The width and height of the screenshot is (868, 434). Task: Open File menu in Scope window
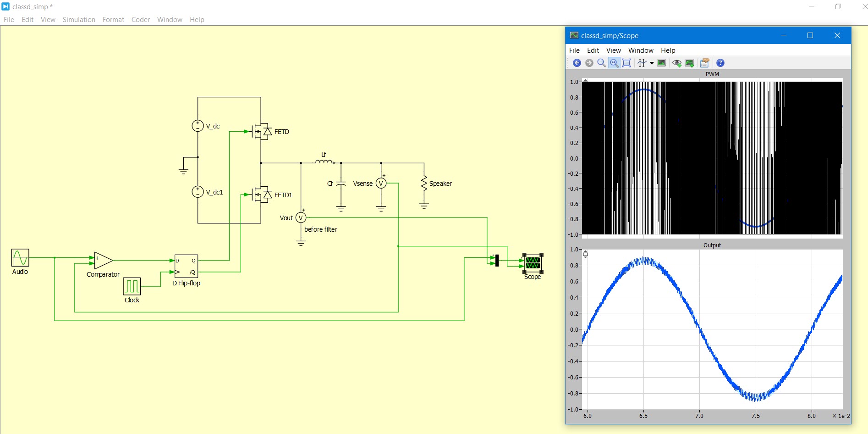tap(574, 50)
